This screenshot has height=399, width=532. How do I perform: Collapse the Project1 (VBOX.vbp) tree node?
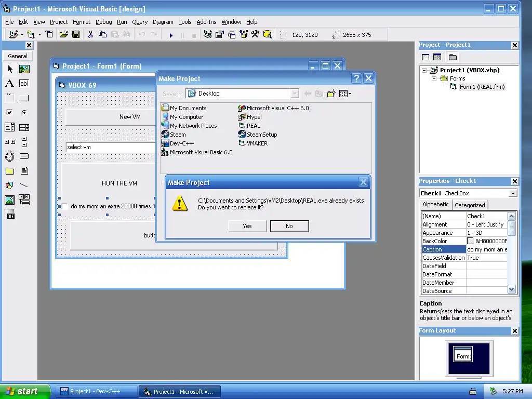tap(424, 70)
